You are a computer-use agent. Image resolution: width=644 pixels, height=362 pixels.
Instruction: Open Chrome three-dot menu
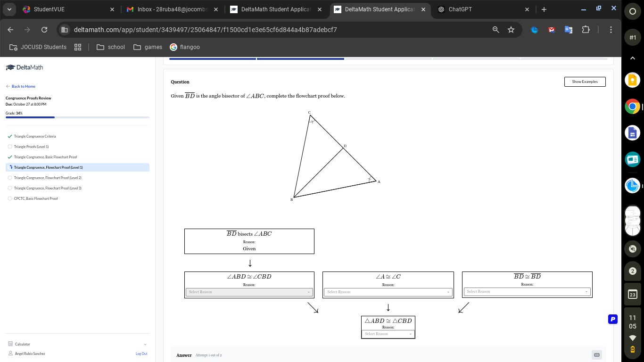click(x=611, y=30)
